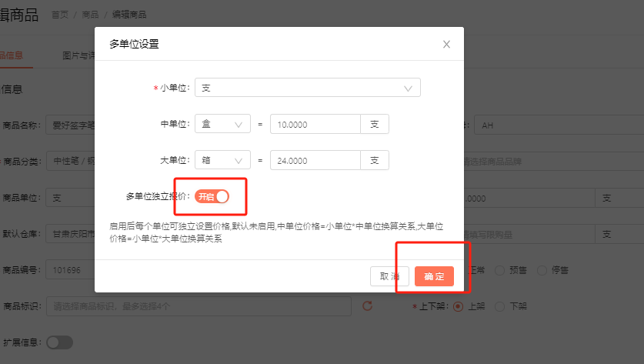
Task: Click the 支 unit addon after 10.0000
Action: click(x=375, y=124)
